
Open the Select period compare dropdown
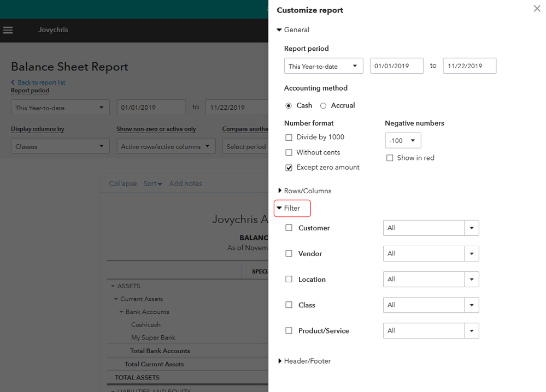pyautogui.click(x=245, y=146)
